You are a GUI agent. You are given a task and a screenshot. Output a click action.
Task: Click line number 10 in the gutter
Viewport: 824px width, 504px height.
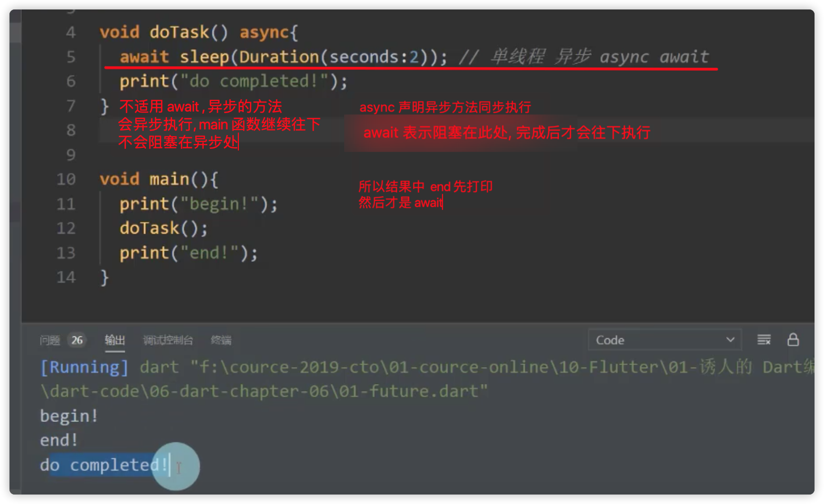coord(66,179)
